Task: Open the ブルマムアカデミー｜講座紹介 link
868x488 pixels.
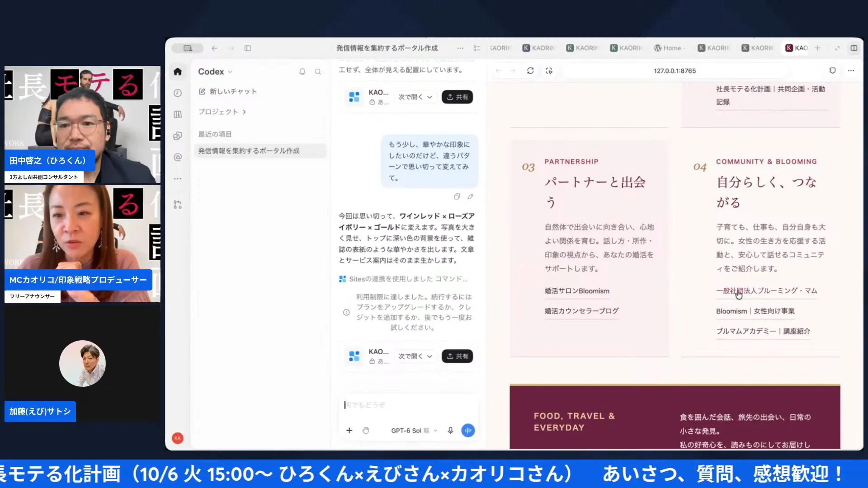Action: coord(763,331)
